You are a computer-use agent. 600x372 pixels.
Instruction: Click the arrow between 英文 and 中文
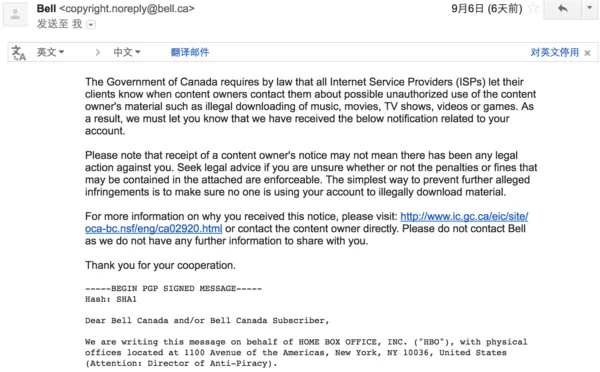click(x=98, y=52)
